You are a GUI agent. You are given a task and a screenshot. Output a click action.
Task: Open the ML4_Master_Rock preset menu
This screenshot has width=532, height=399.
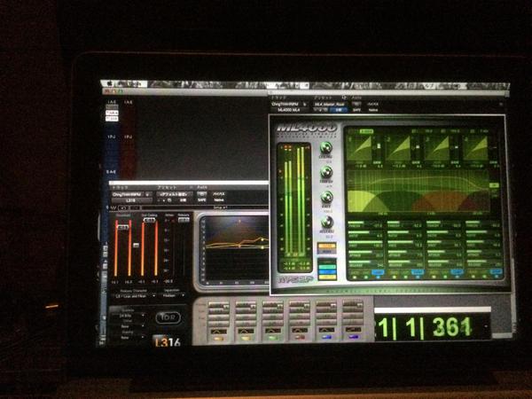(329, 104)
